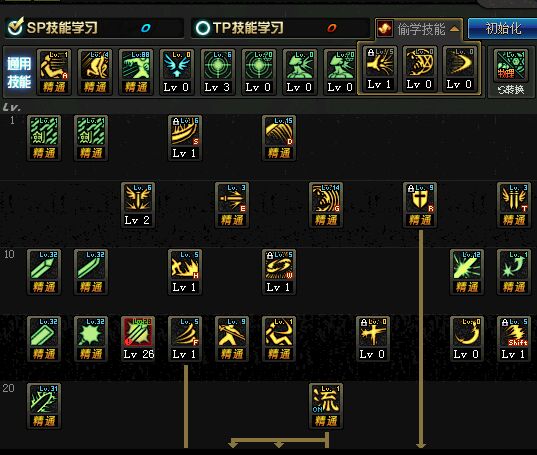Click the shield skill with R hotkey
The image size is (537, 455).
point(420,204)
